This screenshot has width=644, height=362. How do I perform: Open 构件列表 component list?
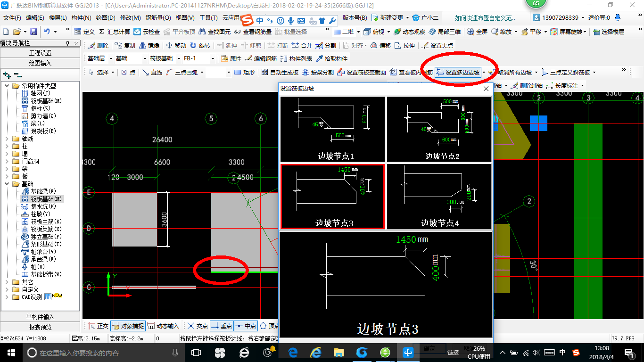pyautogui.click(x=297, y=59)
